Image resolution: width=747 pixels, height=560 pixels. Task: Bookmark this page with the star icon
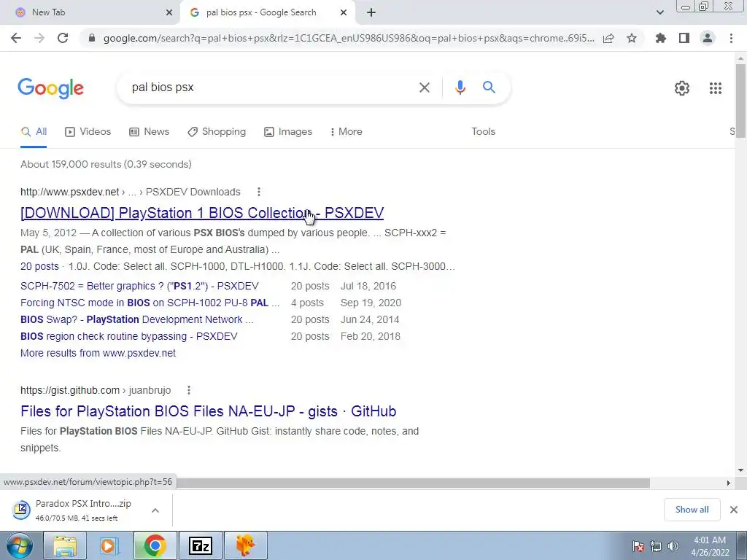[x=632, y=38]
